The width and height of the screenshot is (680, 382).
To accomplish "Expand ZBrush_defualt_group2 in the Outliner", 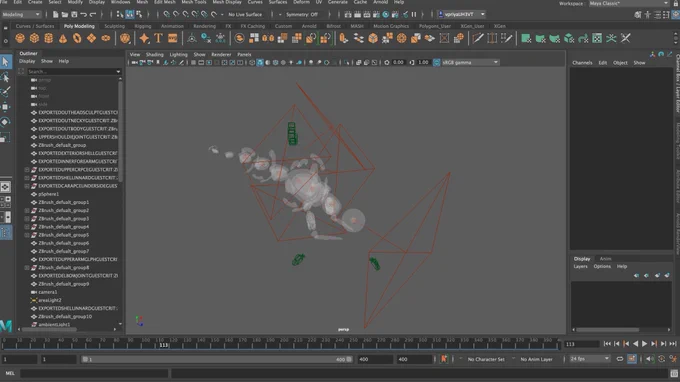I will [27, 211].
